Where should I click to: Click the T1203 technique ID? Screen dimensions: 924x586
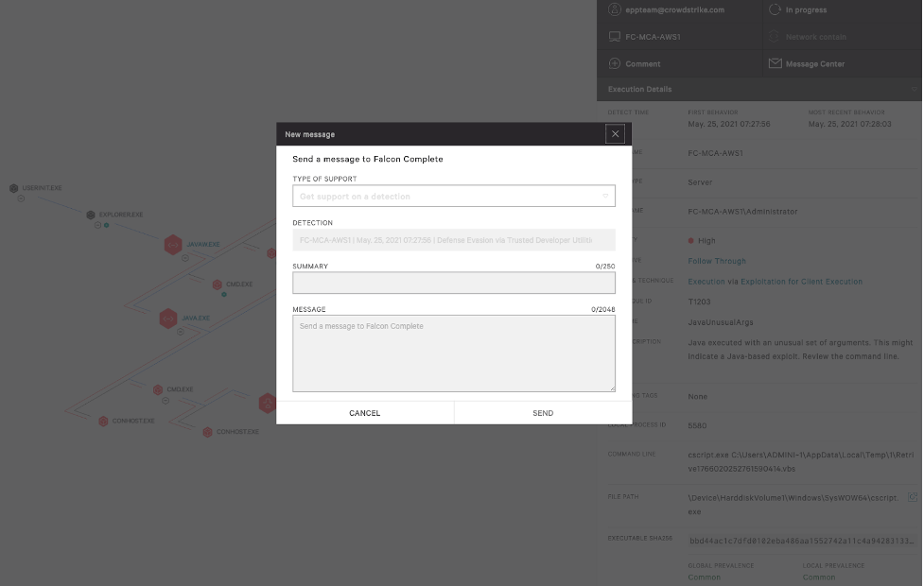(x=699, y=302)
